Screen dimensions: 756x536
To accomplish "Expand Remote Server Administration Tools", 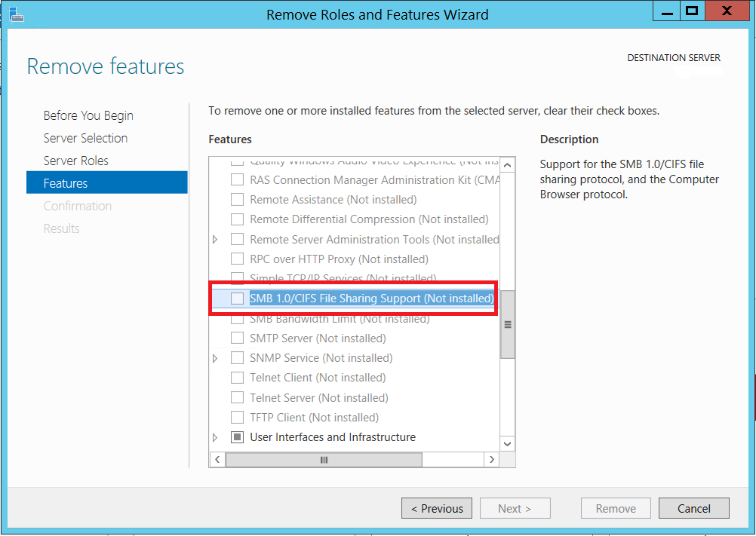I will pos(215,239).
